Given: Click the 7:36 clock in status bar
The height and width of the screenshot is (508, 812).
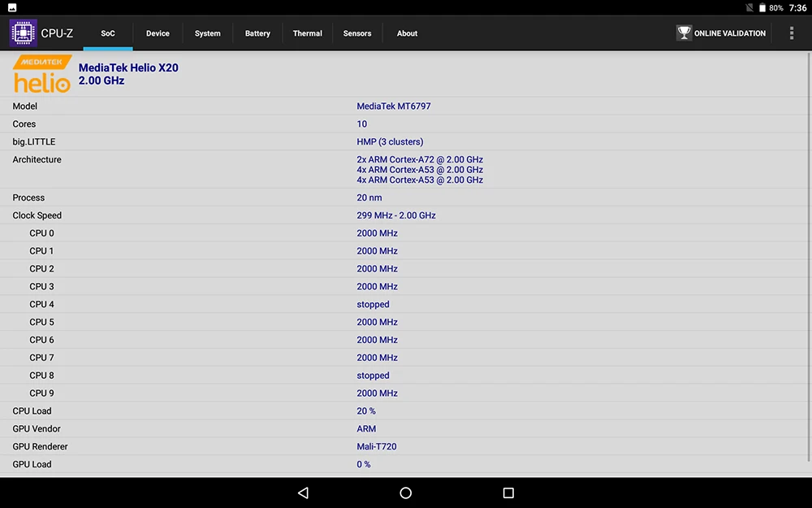Looking at the screenshot, I should (x=797, y=8).
